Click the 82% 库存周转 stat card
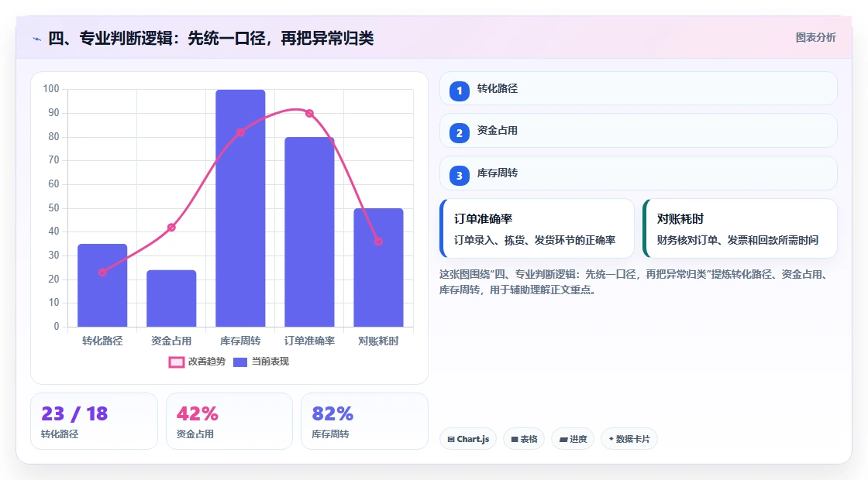This screenshot has height=480, width=868. pyautogui.click(x=365, y=421)
